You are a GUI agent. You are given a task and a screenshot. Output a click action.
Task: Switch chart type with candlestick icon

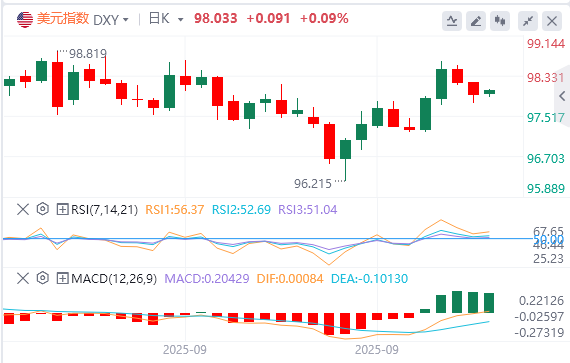point(500,21)
